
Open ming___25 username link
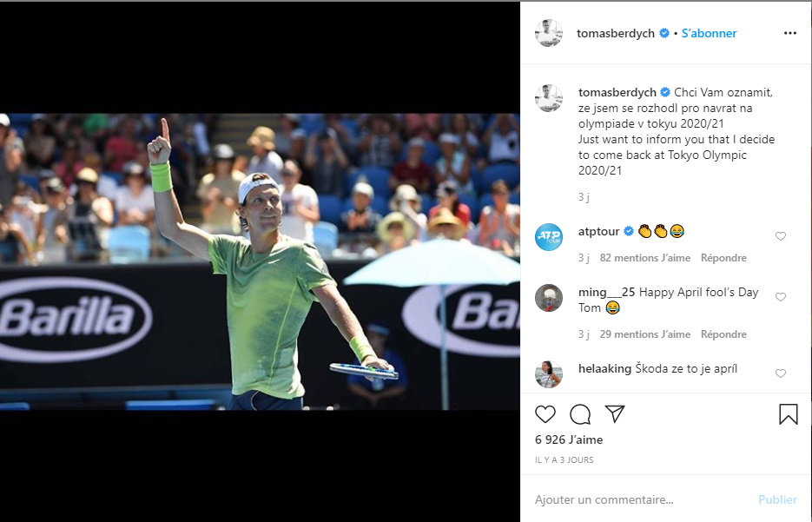606,293
